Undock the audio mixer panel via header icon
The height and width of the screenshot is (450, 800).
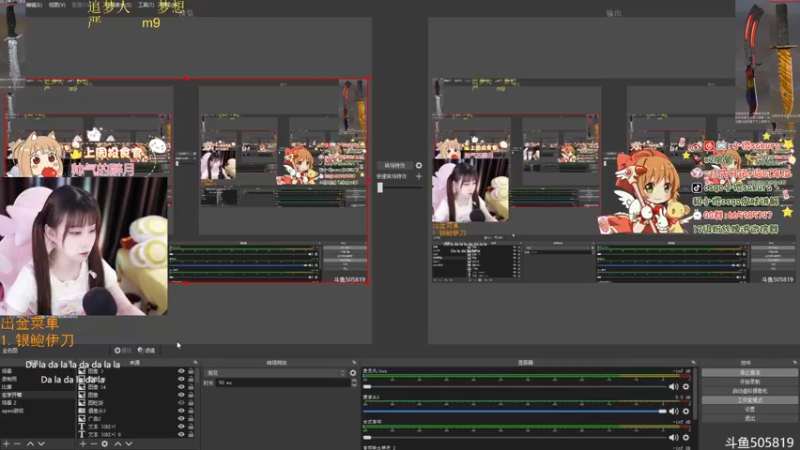[x=693, y=363]
